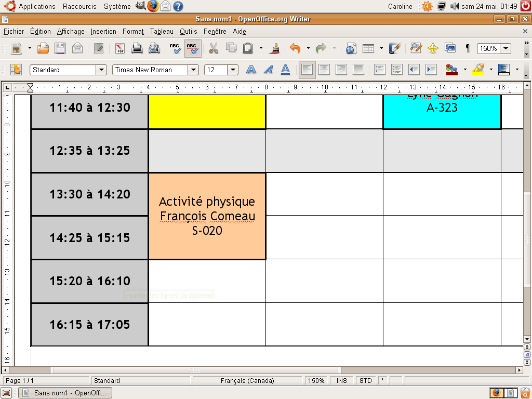
Task: Open the Tableau menu
Action: click(x=162, y=32)
